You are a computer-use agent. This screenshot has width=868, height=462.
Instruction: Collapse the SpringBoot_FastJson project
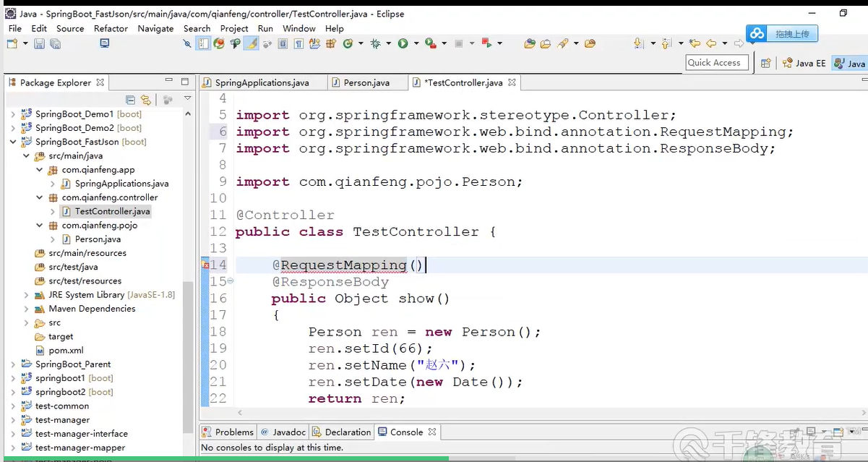[12, 142]
